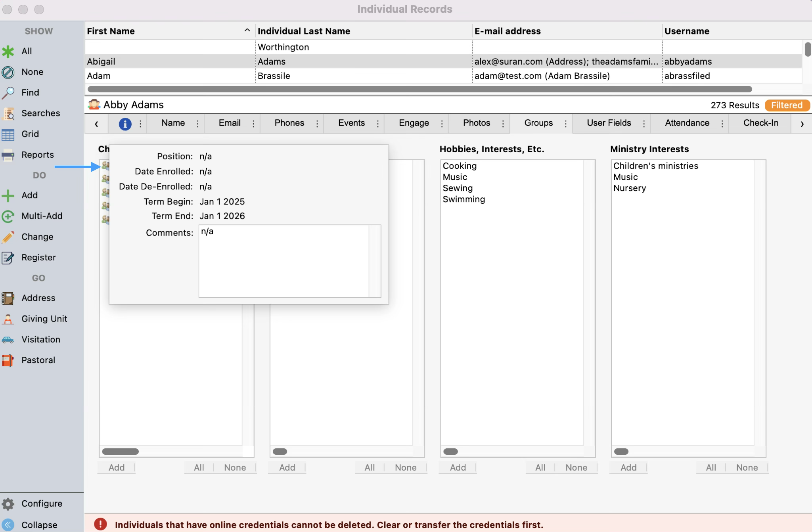Switch to the Engage tab
Screen dimensions: 812x532
click(x=414, y=123)
